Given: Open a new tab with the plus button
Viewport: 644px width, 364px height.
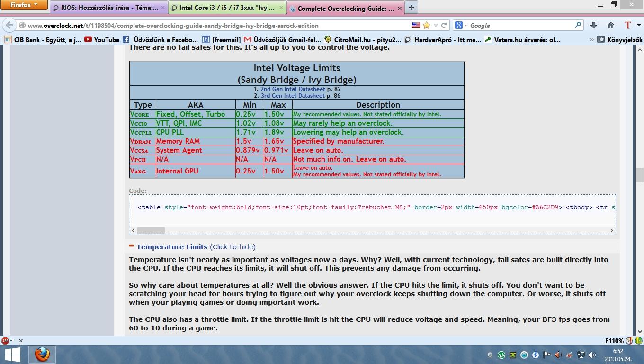Looking at the screenshot, I should point(411,8).
